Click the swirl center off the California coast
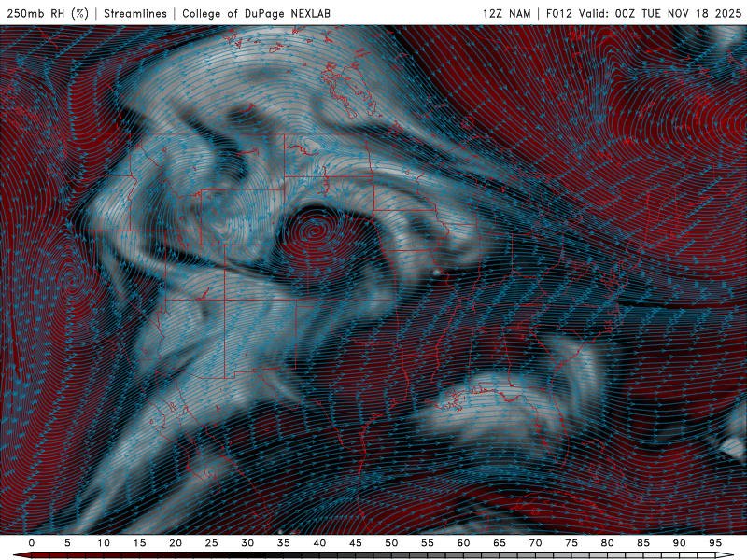747x560 pixels. point(72,282)
